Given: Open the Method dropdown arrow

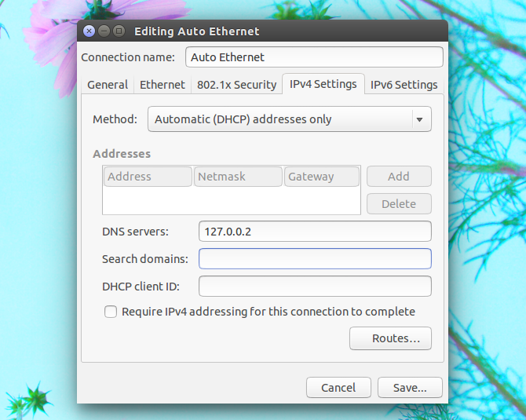Looking at the screenshot, I should coord(419,119).
